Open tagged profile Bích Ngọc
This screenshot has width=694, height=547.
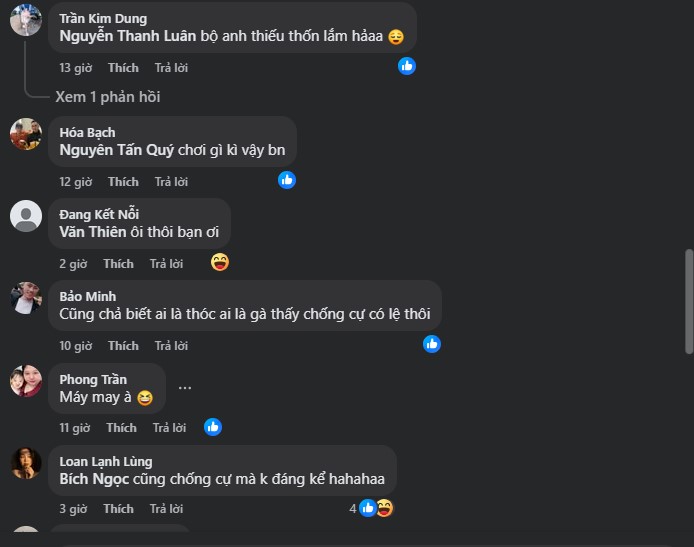click(x=91, y=479)
